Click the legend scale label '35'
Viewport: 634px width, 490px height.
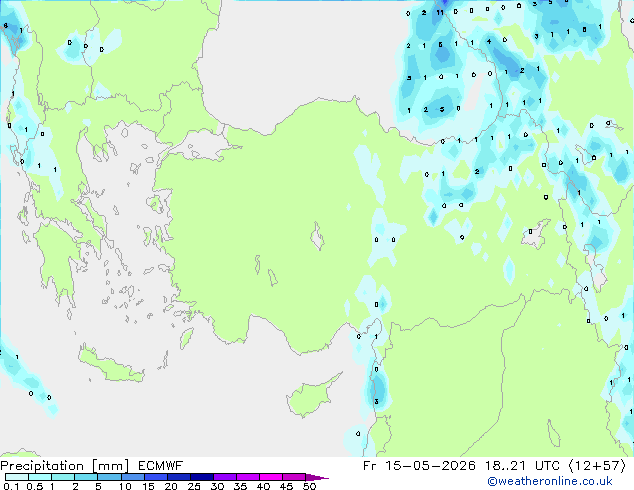(240, 486)
